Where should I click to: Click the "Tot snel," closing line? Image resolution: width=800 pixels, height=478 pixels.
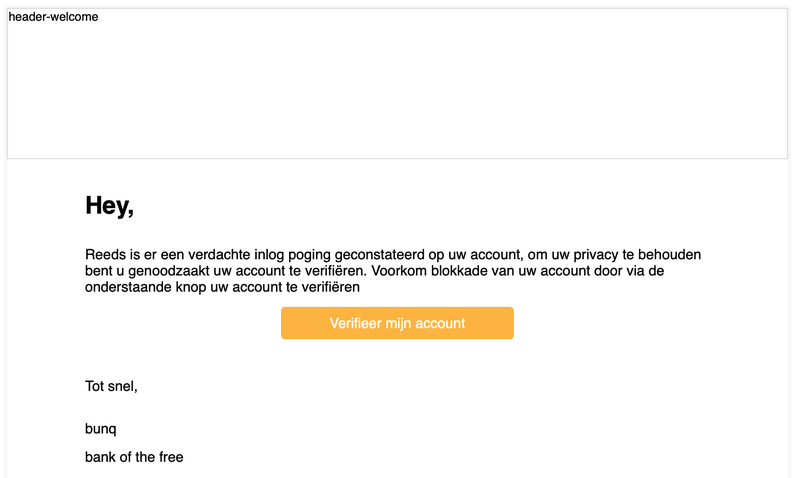pos(111,386)
